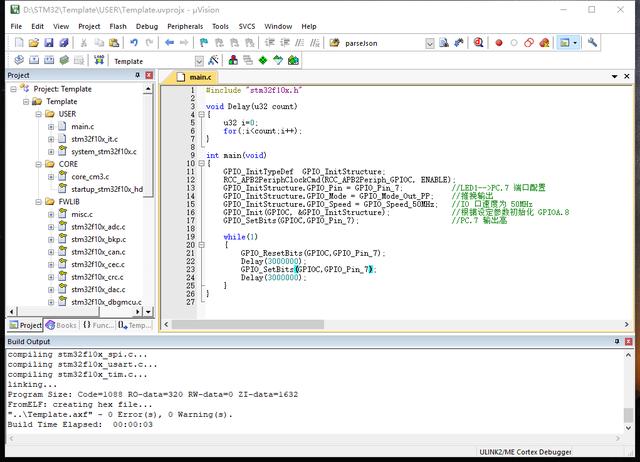The width and height of the screenshot is (640, 462).
Task: Open Configuration wrench icon
Action: tap(592, 42)
